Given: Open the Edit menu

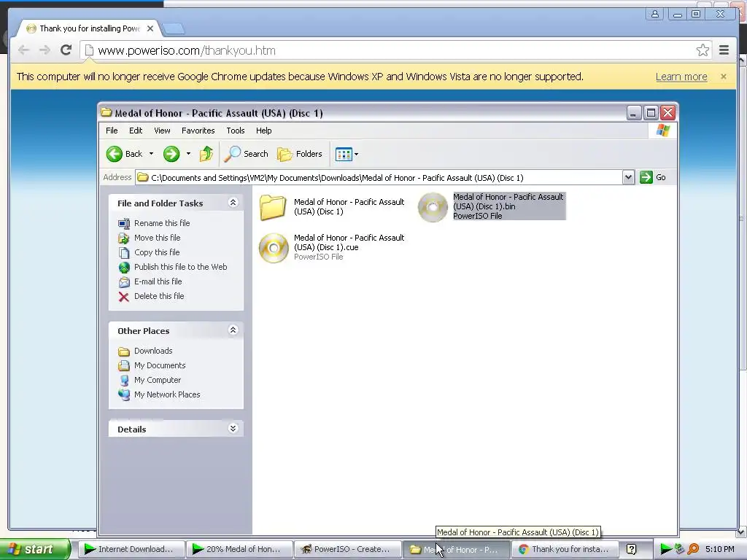Looking at the screenshot, I should (136, 131).
